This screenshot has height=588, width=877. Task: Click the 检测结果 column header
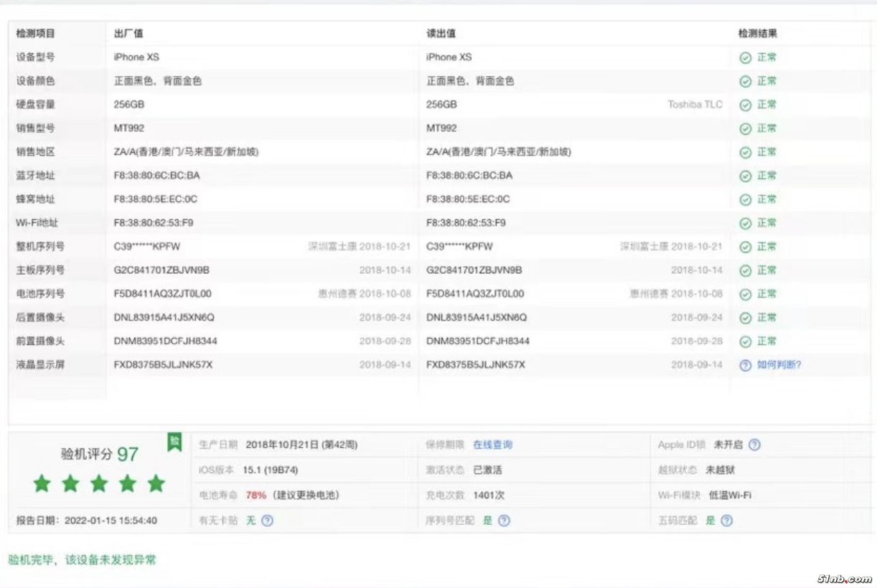click(x=757, y=34)
